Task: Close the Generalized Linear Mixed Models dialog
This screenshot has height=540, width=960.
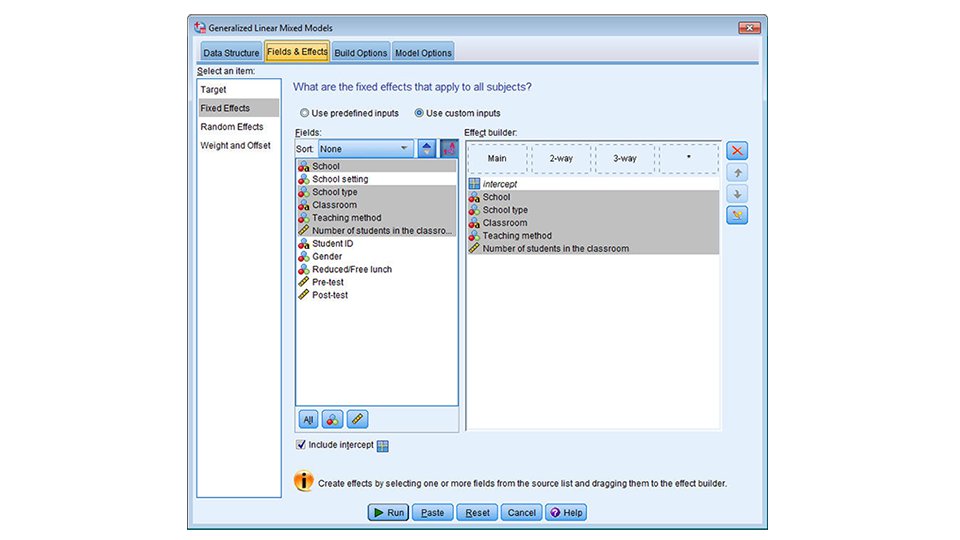Action: (x=749, y=28)
